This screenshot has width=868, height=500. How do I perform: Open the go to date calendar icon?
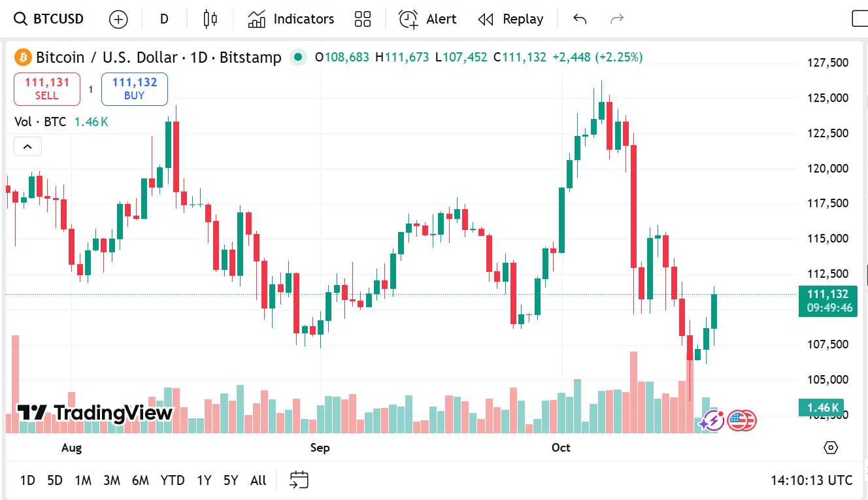tap(299, 480)
